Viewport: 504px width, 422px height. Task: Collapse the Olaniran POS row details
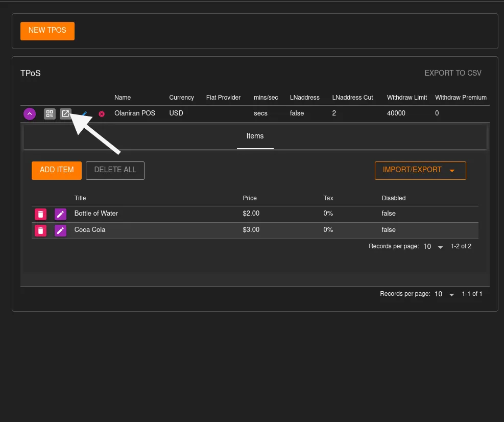pyautogui.click(x=30, y=114)
